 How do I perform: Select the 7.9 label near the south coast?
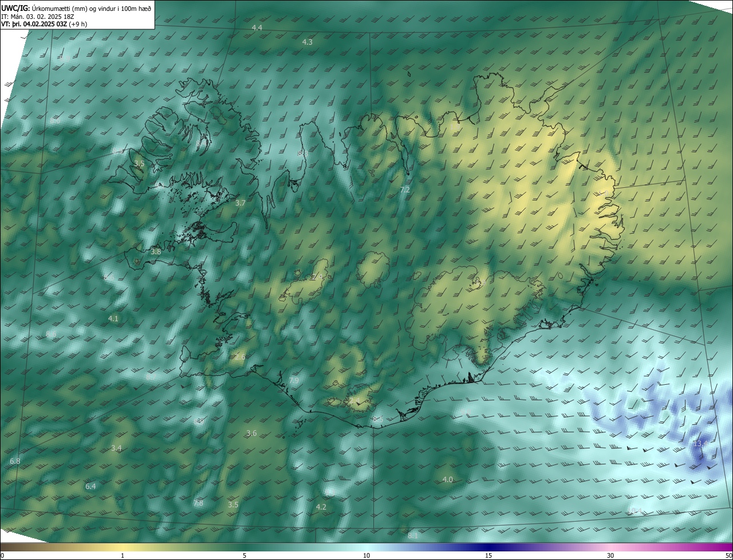point(294,381)
